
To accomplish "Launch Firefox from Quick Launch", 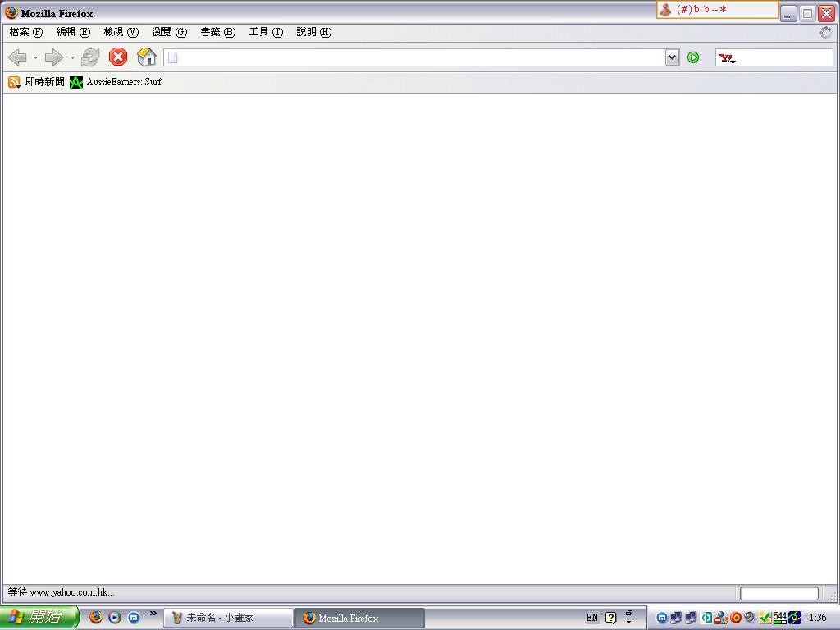I will point(96,617).
